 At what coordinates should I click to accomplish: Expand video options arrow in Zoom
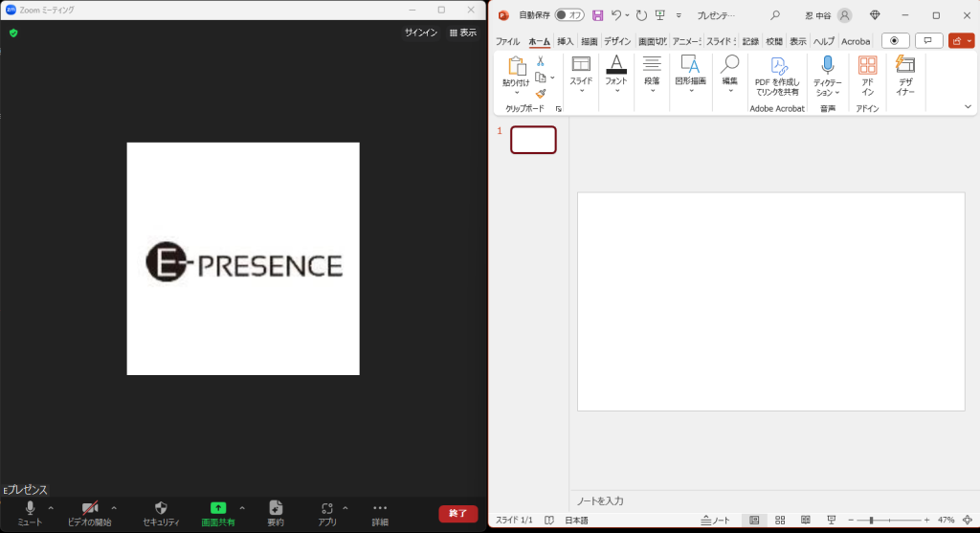114,508
